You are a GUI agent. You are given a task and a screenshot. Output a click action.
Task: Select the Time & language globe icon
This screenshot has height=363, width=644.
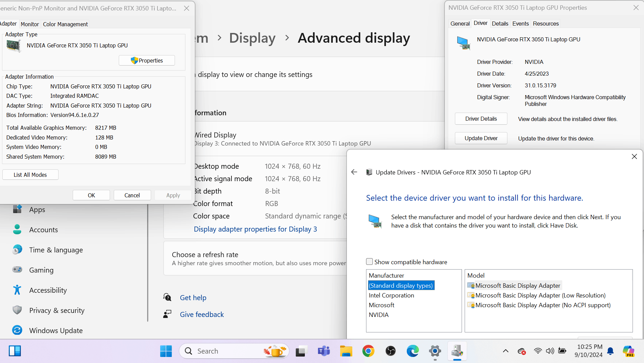(x=17, y=250)
